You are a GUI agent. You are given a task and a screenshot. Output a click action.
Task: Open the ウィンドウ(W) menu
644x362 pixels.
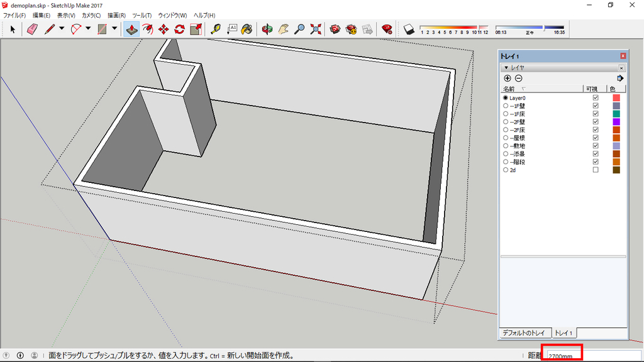[172, 15]
